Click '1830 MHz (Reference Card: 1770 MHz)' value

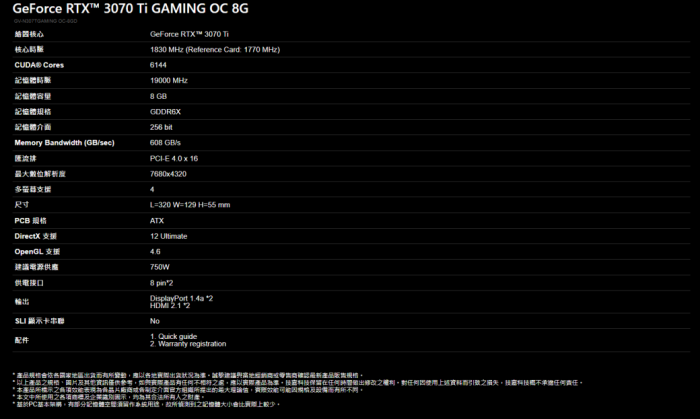[215, 50]
